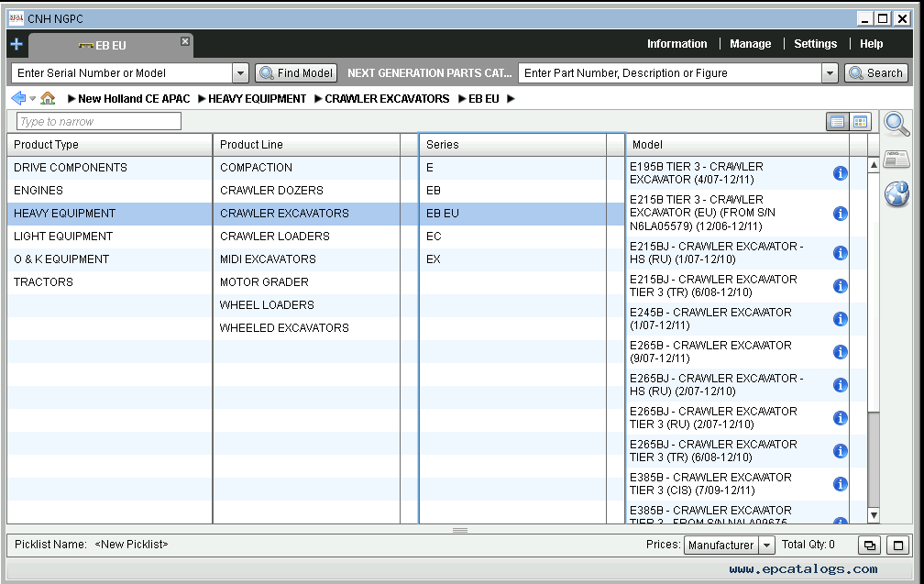Select the EC series
924x584 pixels.
pyautogui.click(x=512, y=237)
